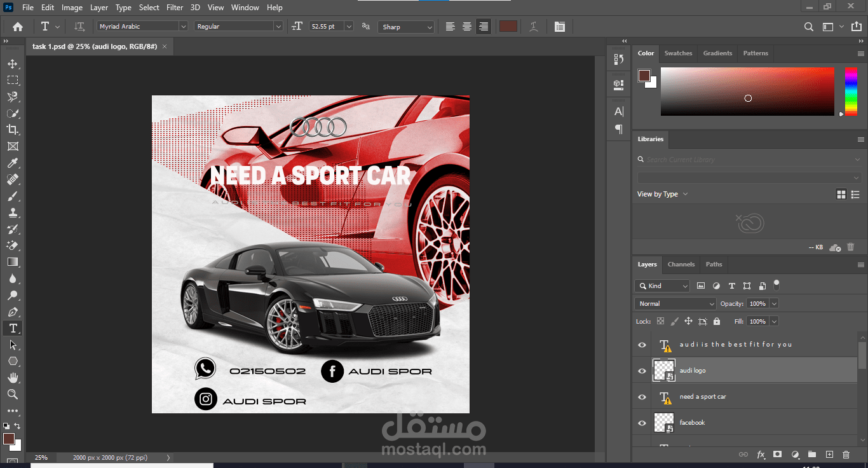
Task: Create a new layer with the plus icon
Action: [x=829, y=455]
